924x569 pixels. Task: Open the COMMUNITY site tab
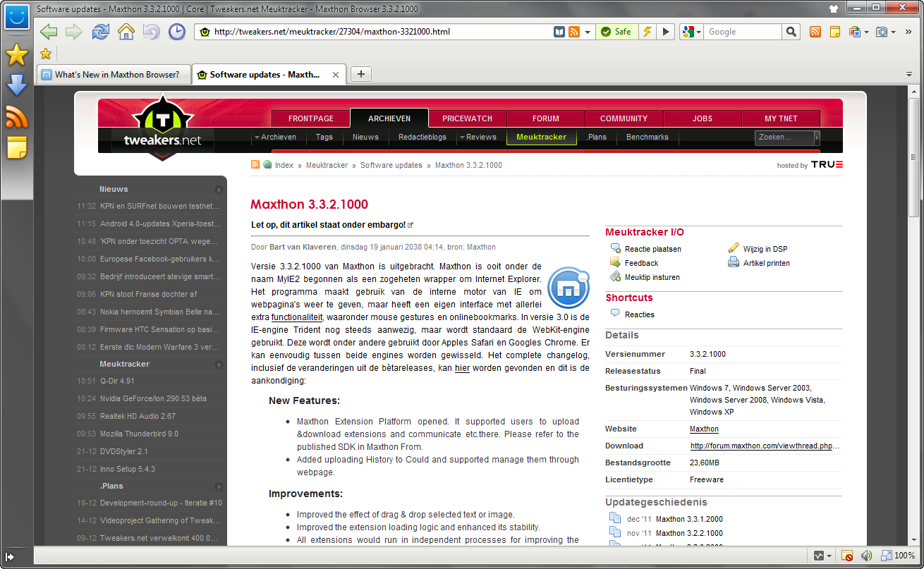pos(624,118)
